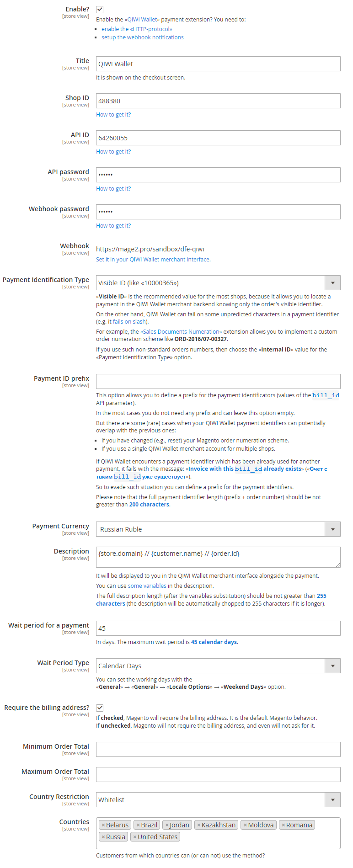Remove Belarus tag from Countries
353x868 pixels.
click(x=103, y=825)
